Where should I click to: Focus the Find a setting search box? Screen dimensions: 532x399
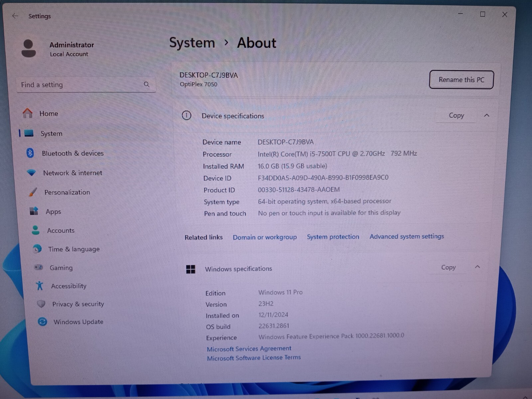(x=86, y=85)
